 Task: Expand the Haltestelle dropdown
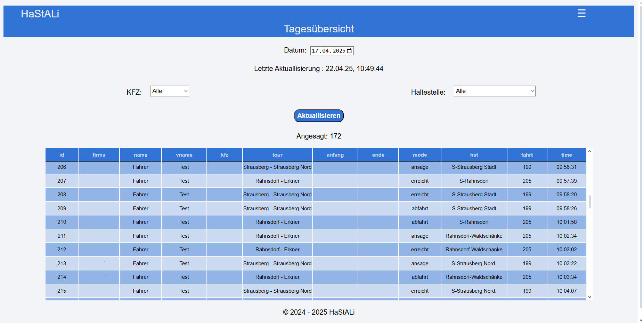[494, 91]
